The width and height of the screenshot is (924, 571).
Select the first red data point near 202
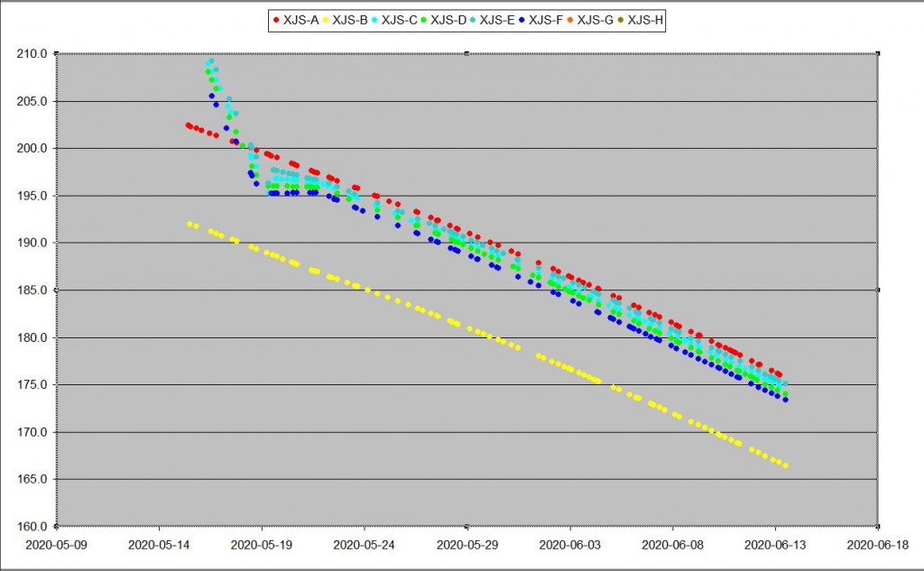pyautogui.click(x=188, y=125)
